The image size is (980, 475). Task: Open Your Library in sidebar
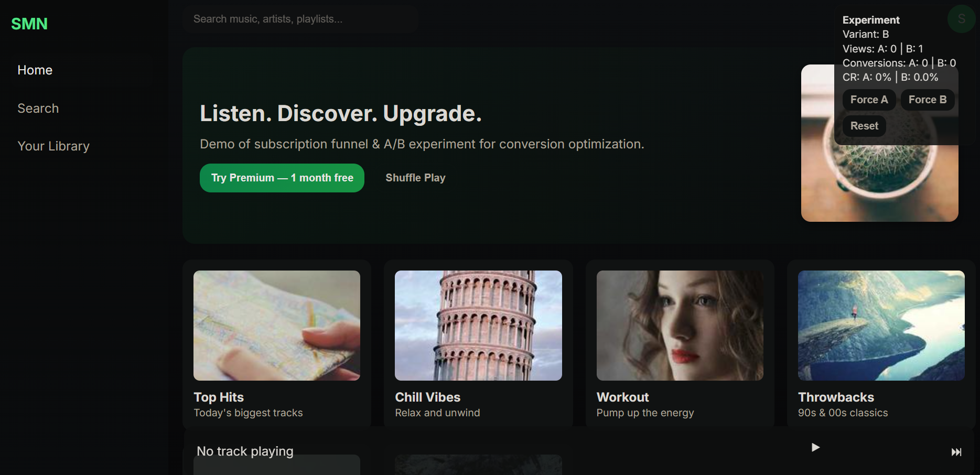tap(53, 146)
